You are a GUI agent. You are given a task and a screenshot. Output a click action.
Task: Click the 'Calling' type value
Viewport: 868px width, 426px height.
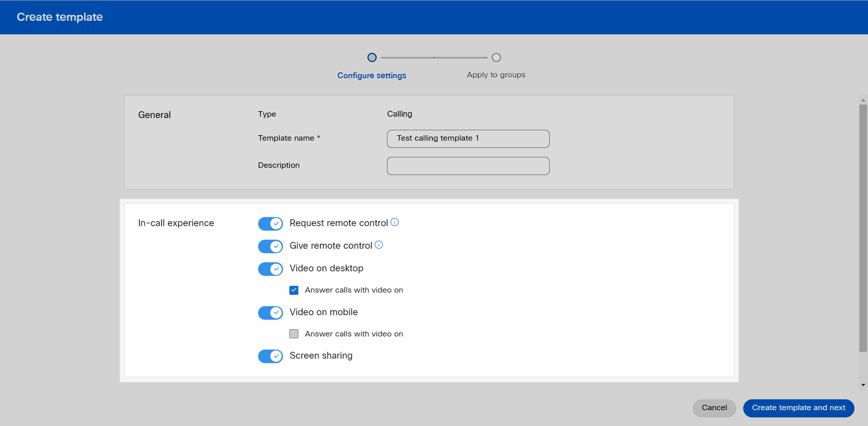[x=400, y=114]
